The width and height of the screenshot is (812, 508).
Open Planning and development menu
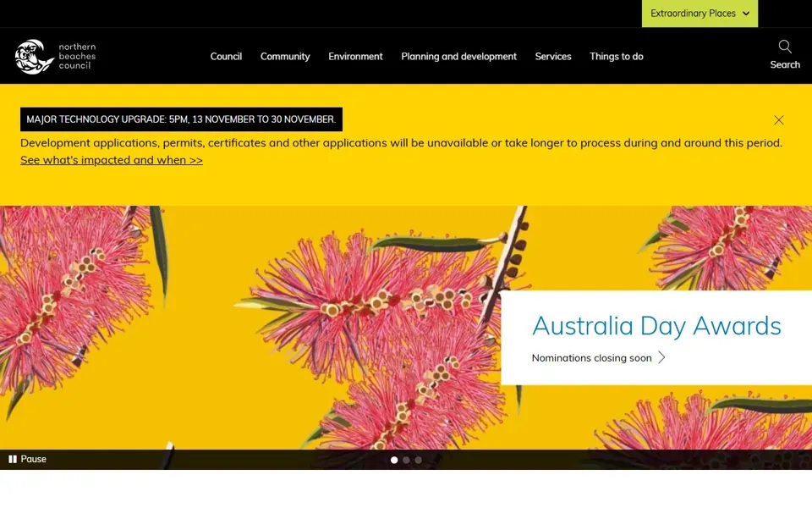click(x=458, y=57)
